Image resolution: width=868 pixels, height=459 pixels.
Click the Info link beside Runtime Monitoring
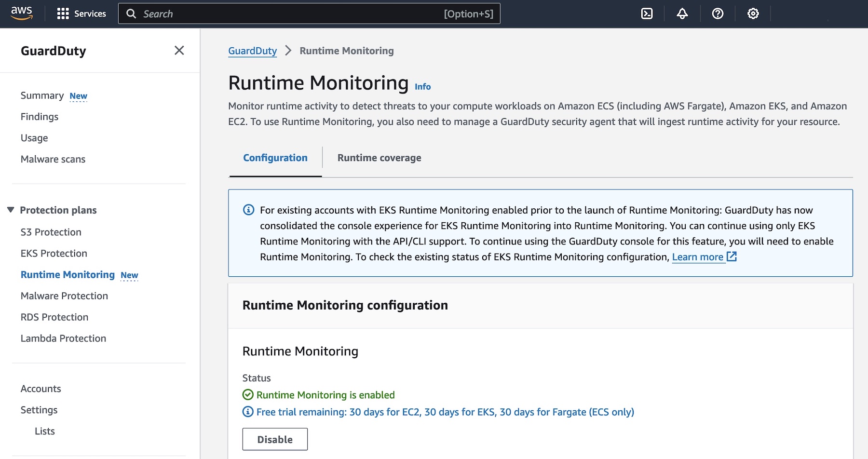pos(422,87)
